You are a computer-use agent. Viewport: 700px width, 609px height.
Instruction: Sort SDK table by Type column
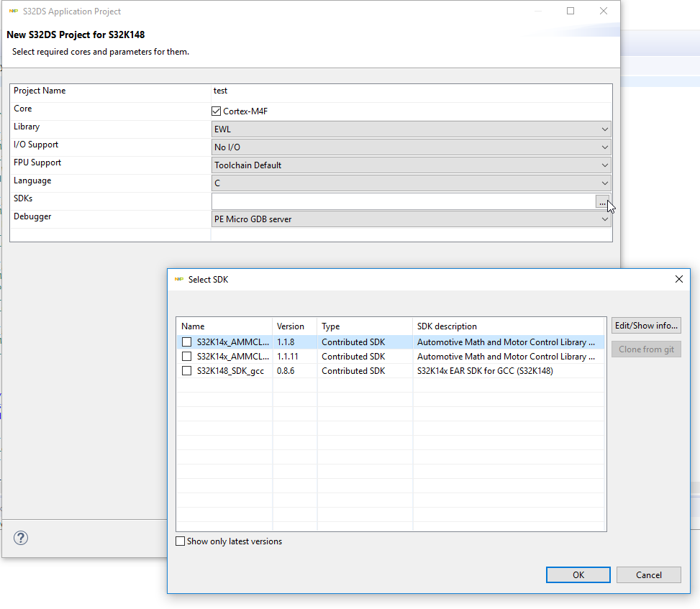[365, 326]
